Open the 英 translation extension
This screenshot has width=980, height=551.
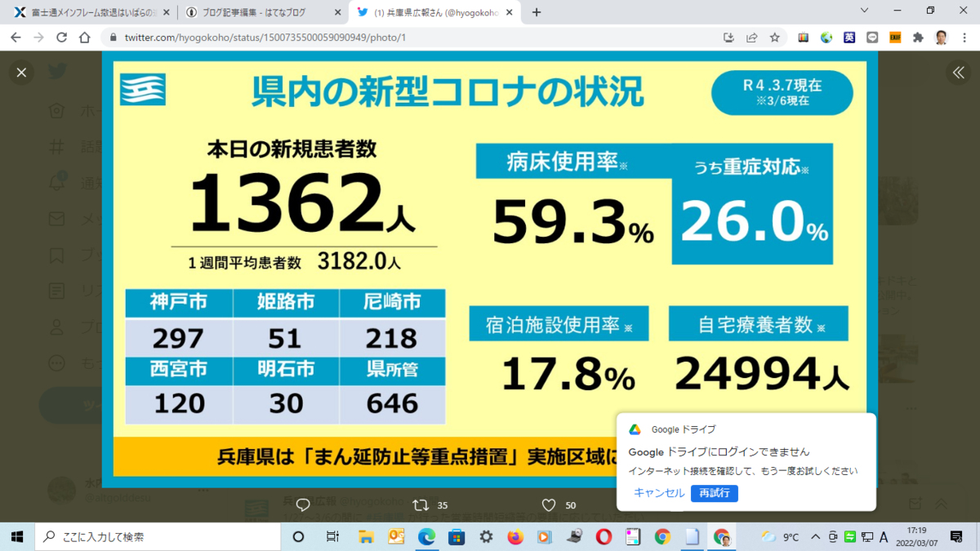[x=849, y=38]
